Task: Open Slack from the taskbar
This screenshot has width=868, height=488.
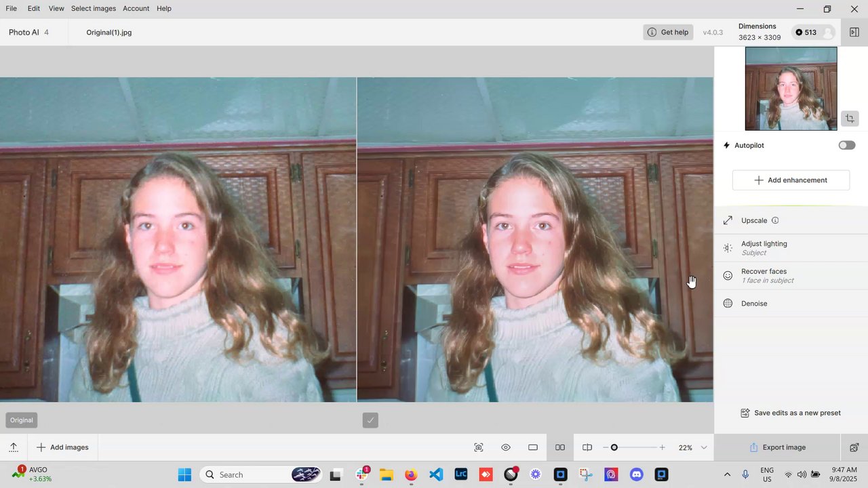Action: (x=361, y=474)
